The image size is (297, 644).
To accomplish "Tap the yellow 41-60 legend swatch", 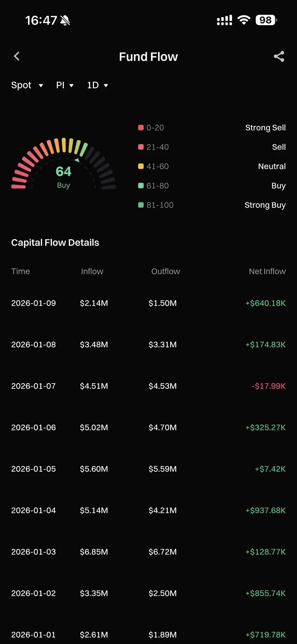I will click(x=141, y=166).
